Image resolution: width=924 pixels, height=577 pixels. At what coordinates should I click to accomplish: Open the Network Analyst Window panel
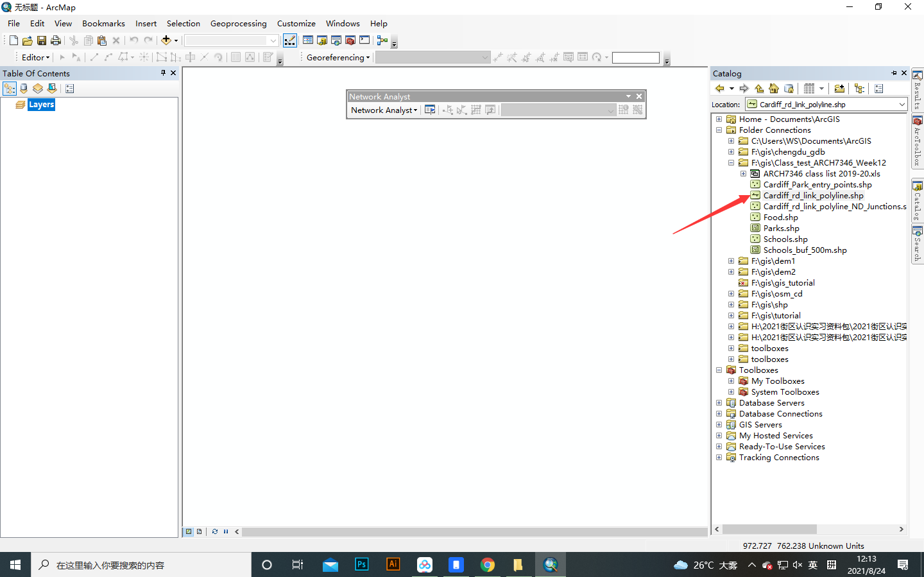click(x=429, y=110)
